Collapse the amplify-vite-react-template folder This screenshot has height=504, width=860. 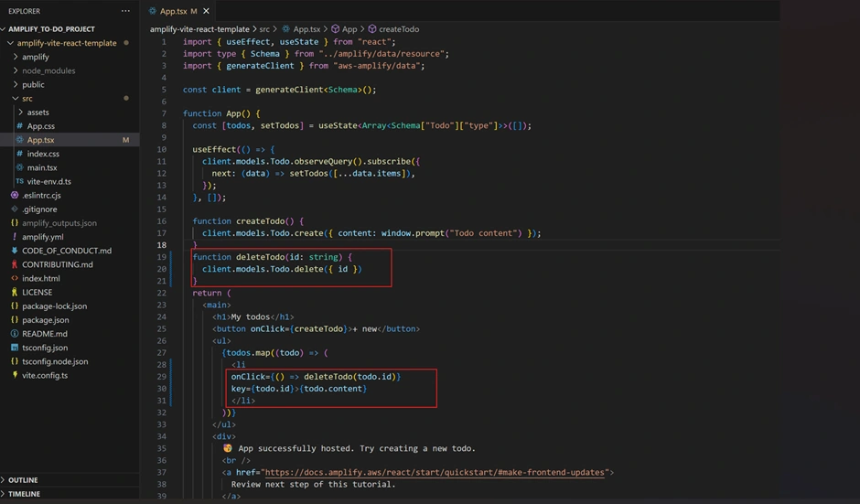coord(10,43)
